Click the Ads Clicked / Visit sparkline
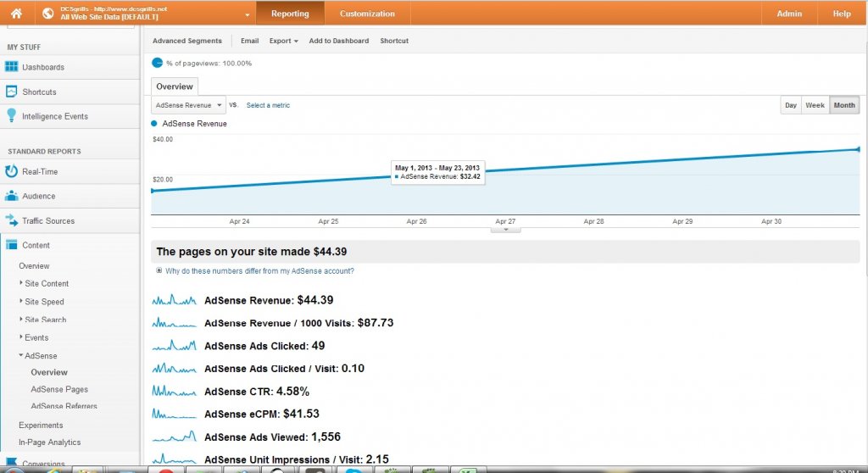 coord(174,369)
